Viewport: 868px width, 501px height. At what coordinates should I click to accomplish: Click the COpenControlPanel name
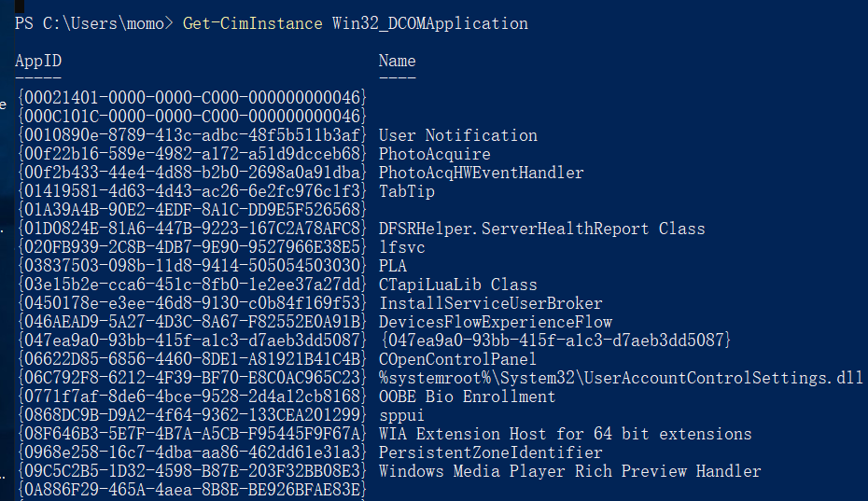click(x=457, y=359)
